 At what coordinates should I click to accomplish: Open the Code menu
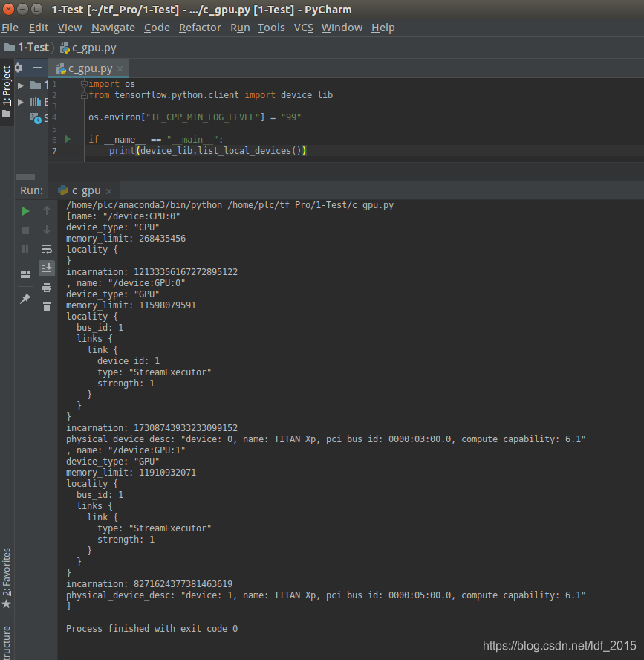[157, 27]
